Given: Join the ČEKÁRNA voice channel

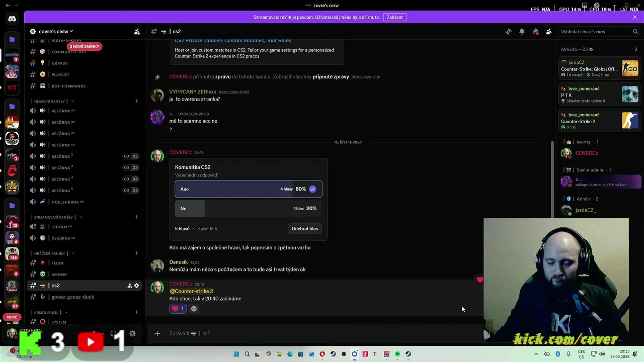Looking at the screenshot, I should pyautogui.click(x=84, y=238).
